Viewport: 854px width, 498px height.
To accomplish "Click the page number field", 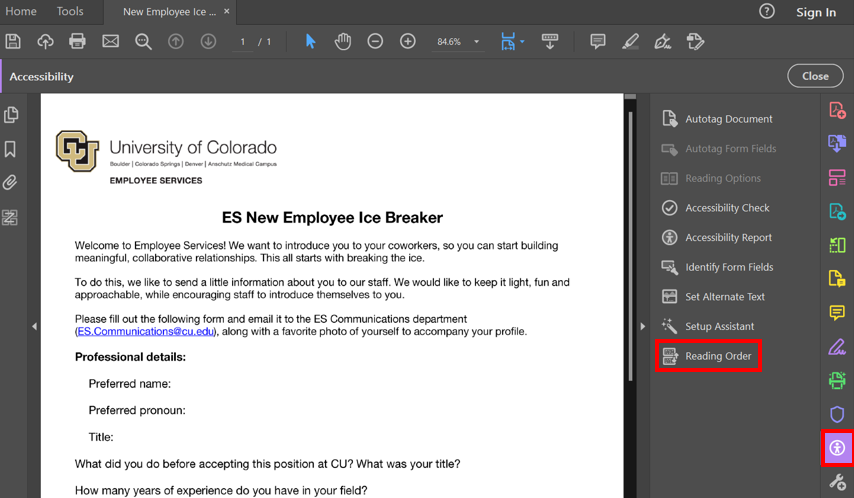I will 242,42.
